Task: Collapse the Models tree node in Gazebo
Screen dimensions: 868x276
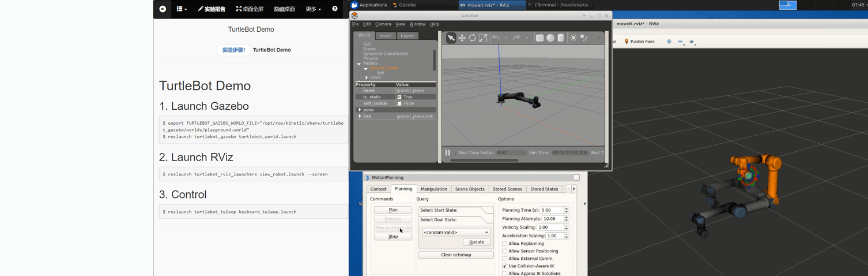Action: 359,64
